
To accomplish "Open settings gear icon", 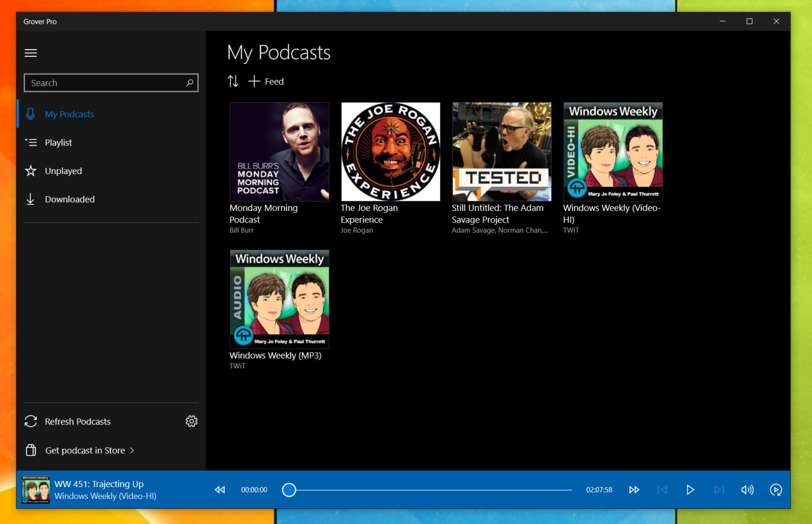I will tap(191, 421).
